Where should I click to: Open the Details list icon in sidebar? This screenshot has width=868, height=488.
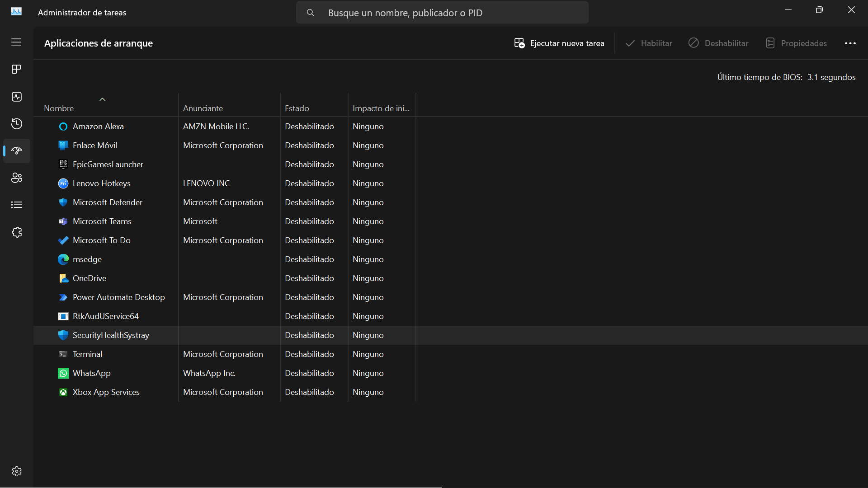click(16, 205)
